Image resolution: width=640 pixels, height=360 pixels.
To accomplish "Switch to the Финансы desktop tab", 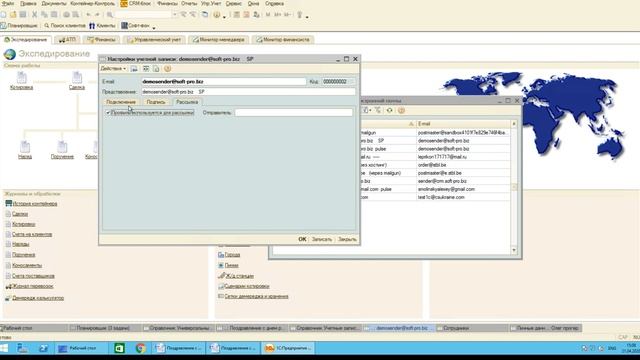I will click(x=102, y=40).
